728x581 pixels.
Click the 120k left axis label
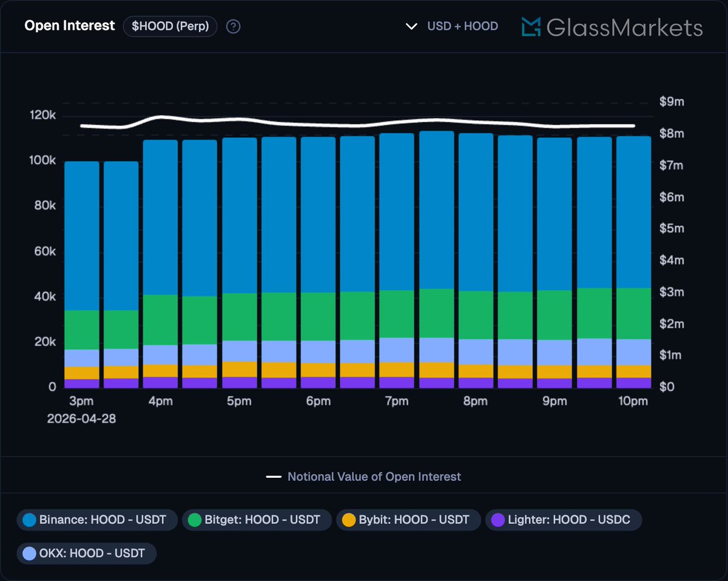42,116
